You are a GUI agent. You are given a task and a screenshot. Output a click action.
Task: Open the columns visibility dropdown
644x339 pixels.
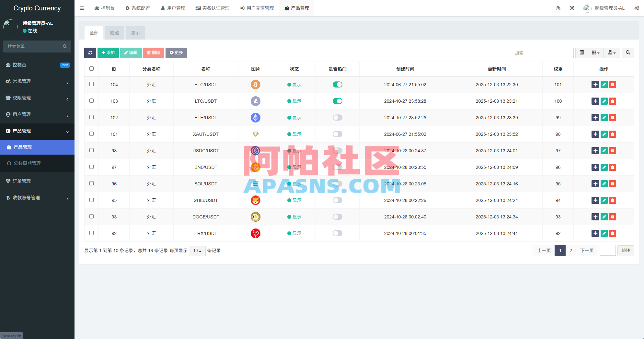tap(596, 53)
